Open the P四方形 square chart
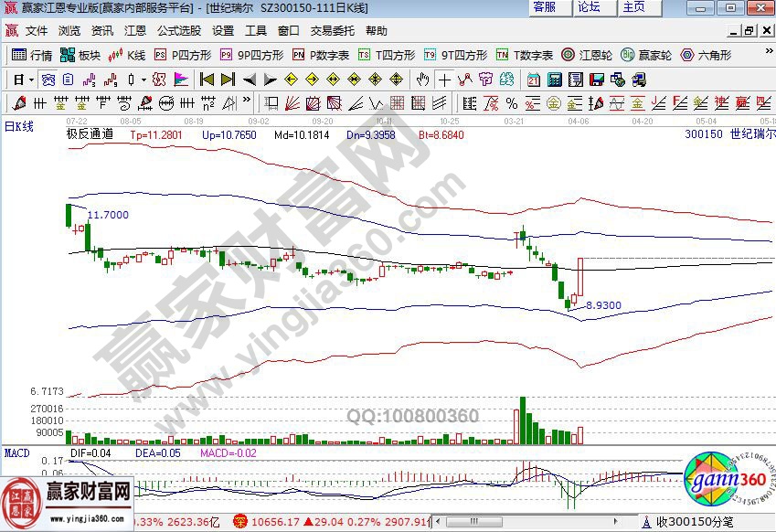 pyautogui.click(x=183, y=55)
